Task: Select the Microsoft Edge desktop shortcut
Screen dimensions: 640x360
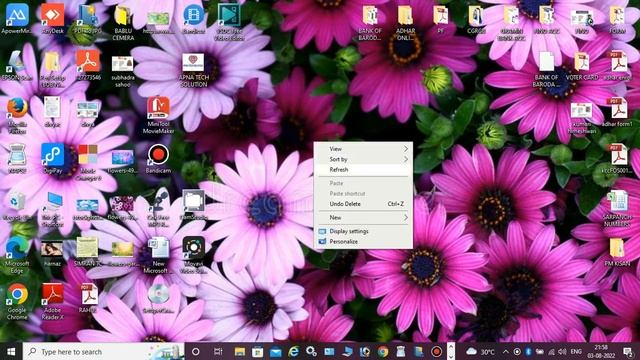Action: [17, 255]
